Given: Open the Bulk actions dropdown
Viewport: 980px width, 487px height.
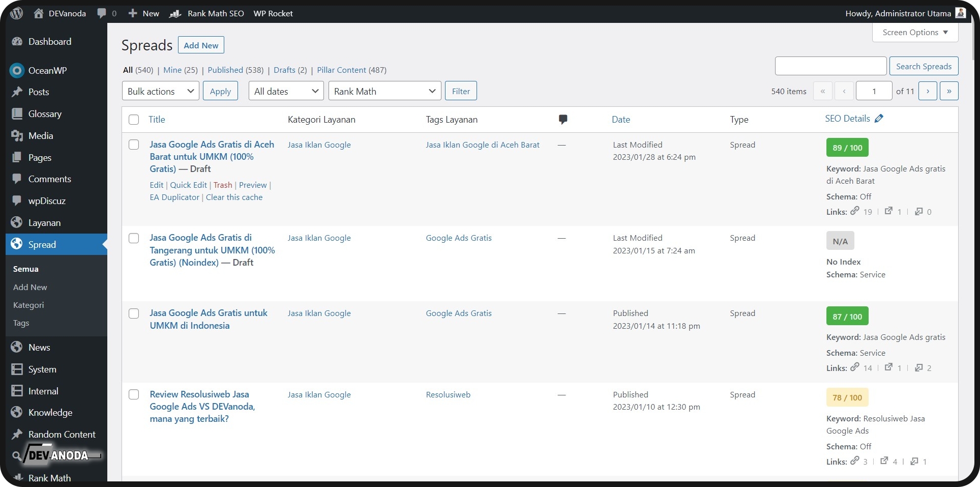Looking at the screenshot, I should point(161,91).
